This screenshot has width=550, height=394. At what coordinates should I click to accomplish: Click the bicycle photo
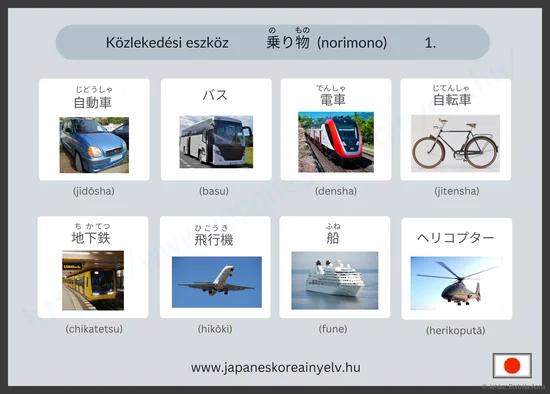pyautogui.click(x=455, y=143)
